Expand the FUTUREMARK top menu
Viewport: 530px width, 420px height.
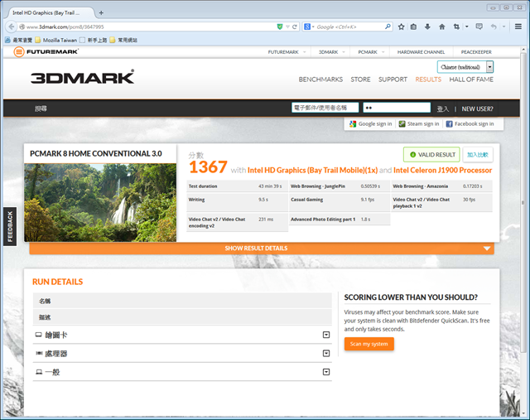pyautogui.click(x=287, y=52)
